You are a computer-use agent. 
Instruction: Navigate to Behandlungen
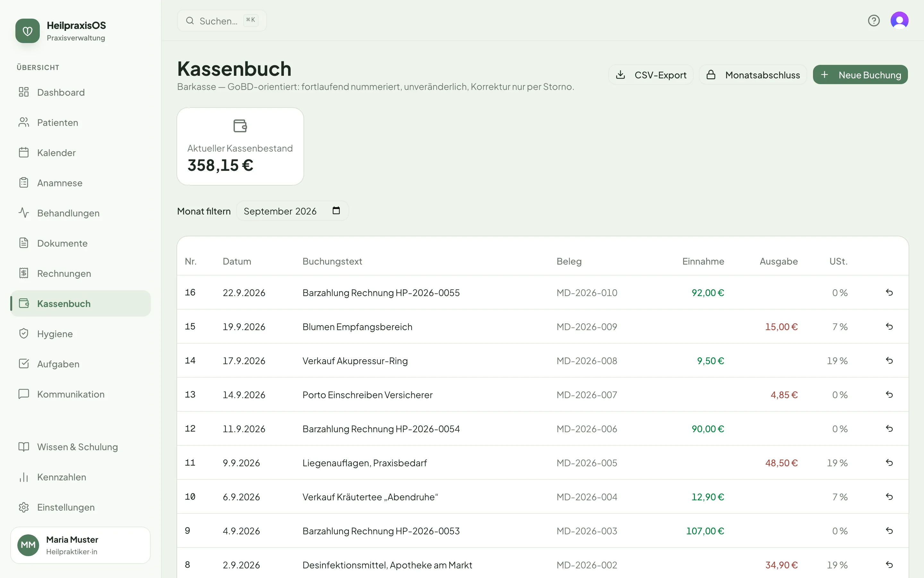pos(81,213)
